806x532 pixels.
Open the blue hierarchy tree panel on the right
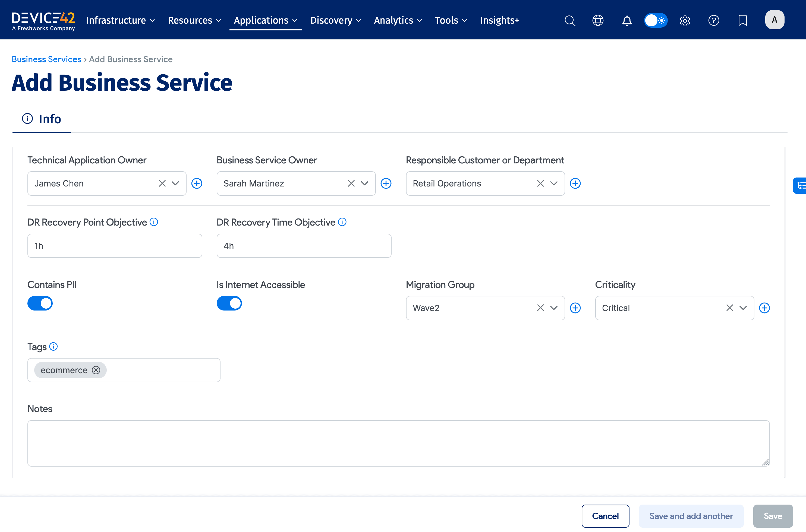[800, 186]
